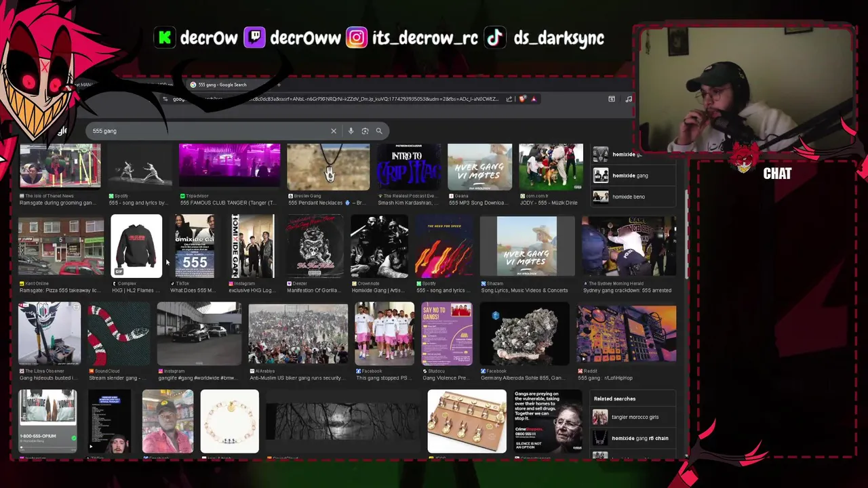
Task: Open the JODY 555 album cover image
Action: pos(551,167)
